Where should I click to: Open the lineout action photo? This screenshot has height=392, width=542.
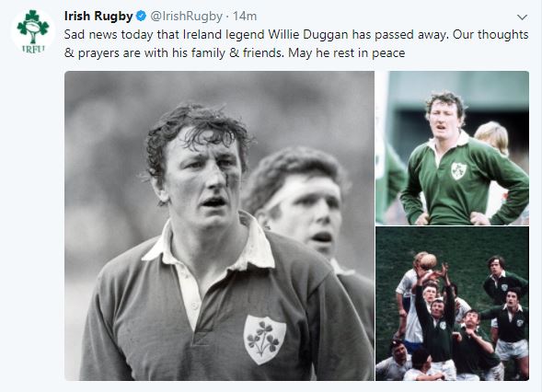[452, 304]
